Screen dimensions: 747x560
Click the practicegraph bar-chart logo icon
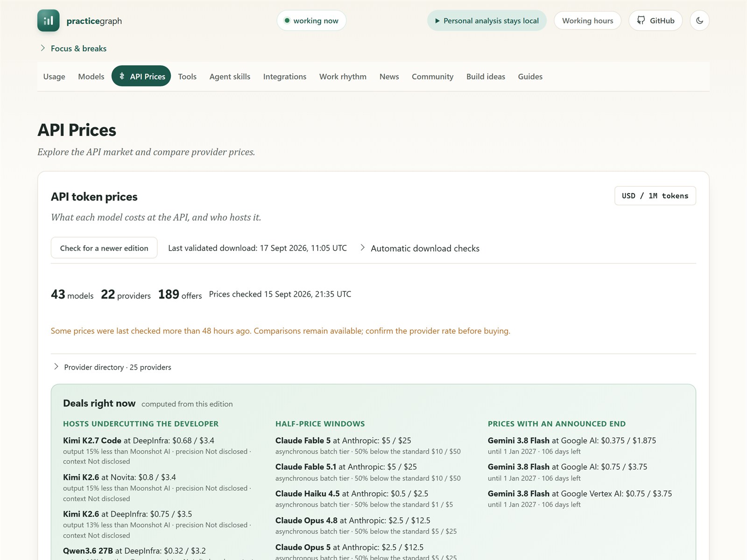point(49,21)
